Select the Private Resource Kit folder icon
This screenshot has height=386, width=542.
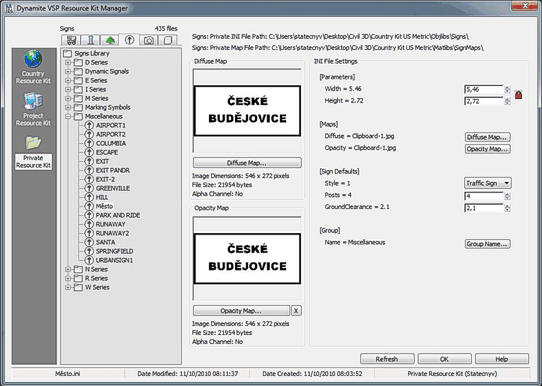click(33, 142)
